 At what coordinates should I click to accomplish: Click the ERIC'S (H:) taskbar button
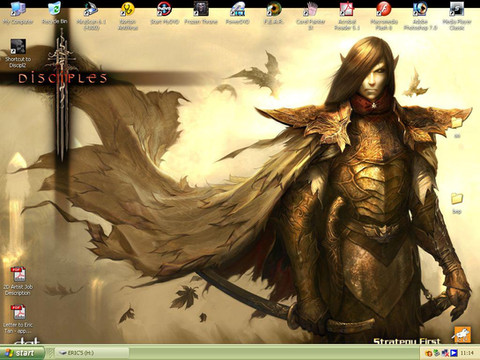91,353
